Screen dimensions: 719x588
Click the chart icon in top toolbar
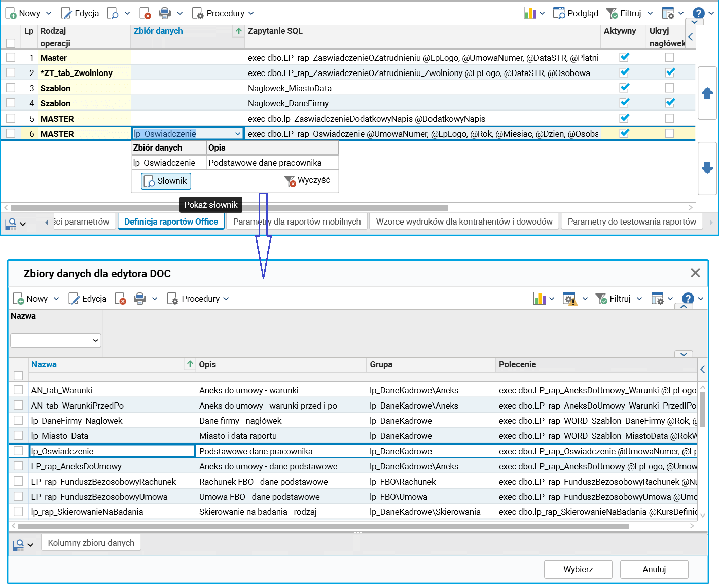(x=530, y=13)
